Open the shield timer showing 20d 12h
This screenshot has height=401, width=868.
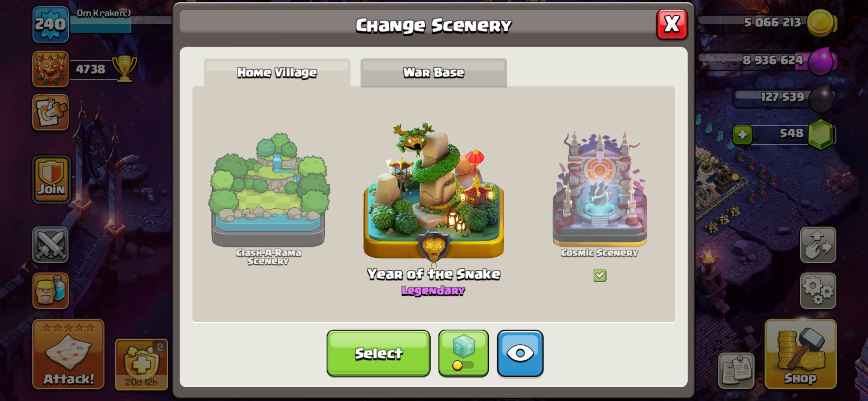pos(141,364)
